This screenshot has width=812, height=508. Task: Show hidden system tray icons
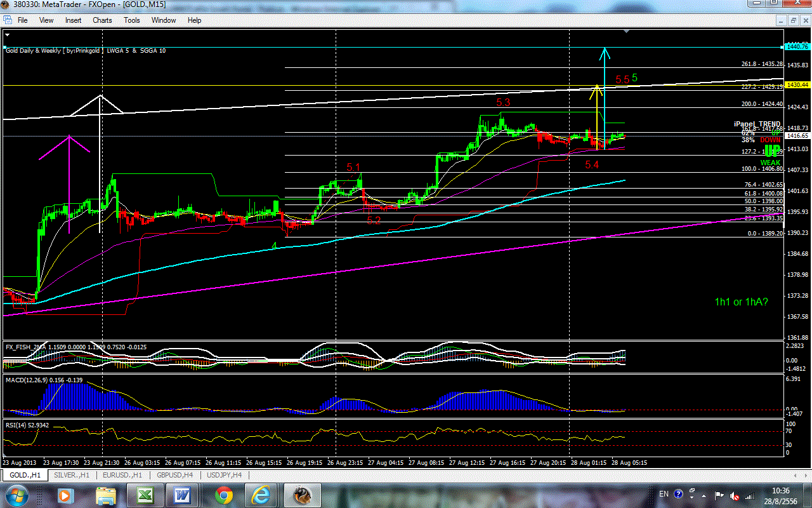click(x=702, y=495)
